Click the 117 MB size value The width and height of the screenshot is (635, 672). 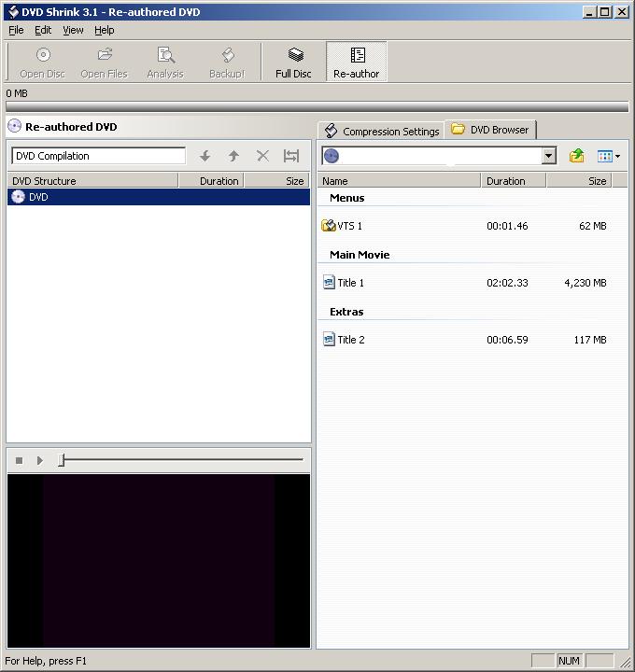coord(590,340)
